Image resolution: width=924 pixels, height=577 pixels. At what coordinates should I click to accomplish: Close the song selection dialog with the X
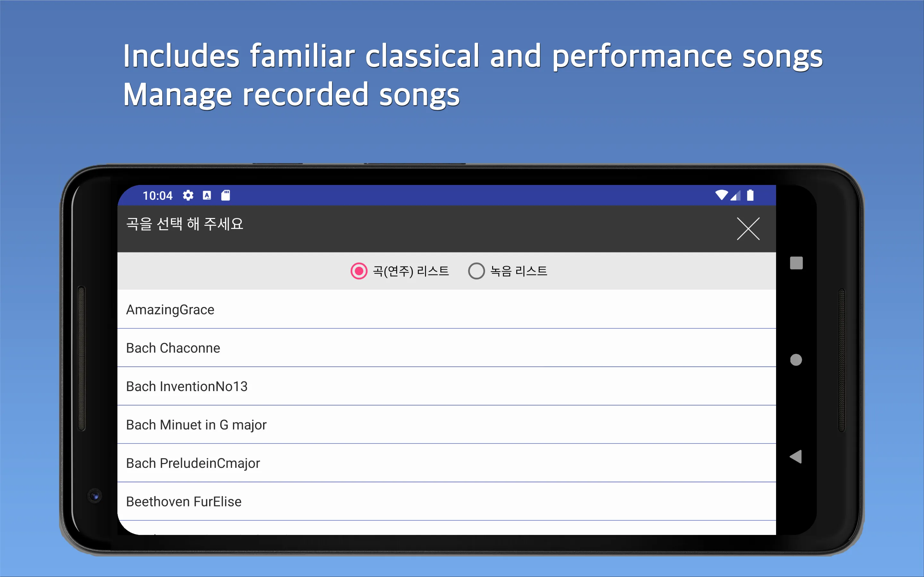748,229
